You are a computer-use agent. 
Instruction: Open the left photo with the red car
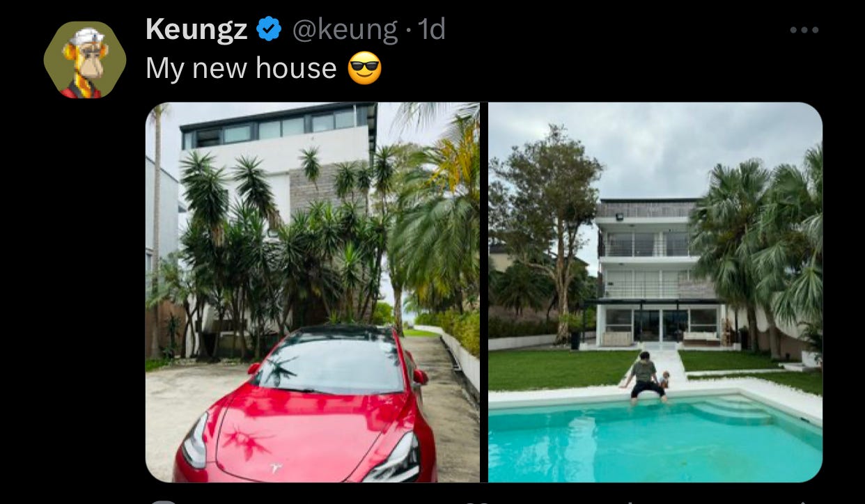coord(313,292)
